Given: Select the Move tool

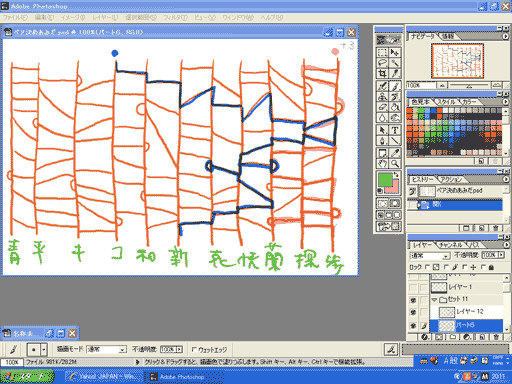Looking at the screenshot, I should click(395, 53).
